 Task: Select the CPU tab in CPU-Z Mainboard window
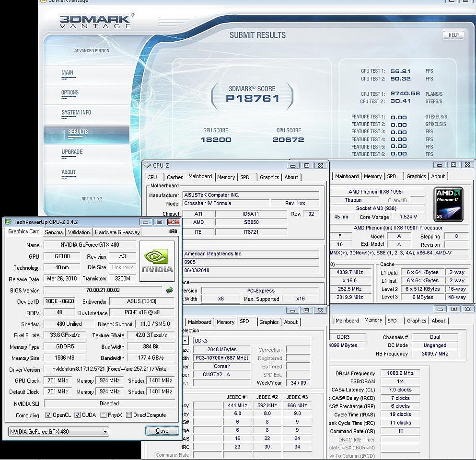152,177
